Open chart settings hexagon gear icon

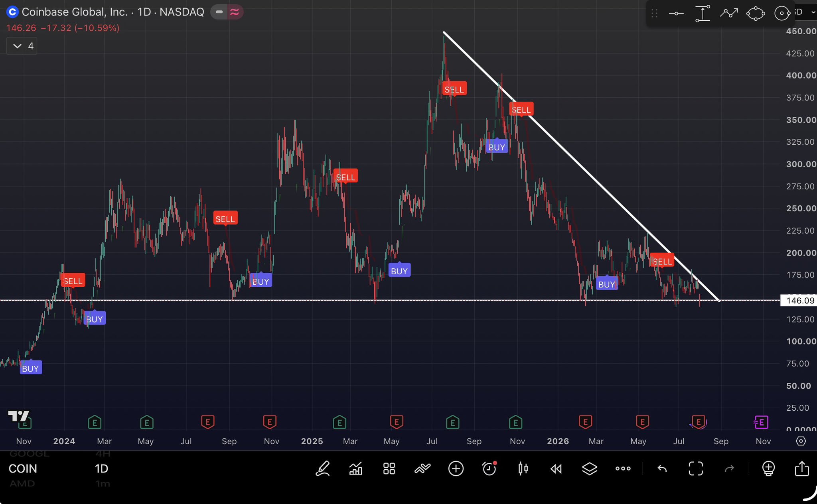pos(801,441)
